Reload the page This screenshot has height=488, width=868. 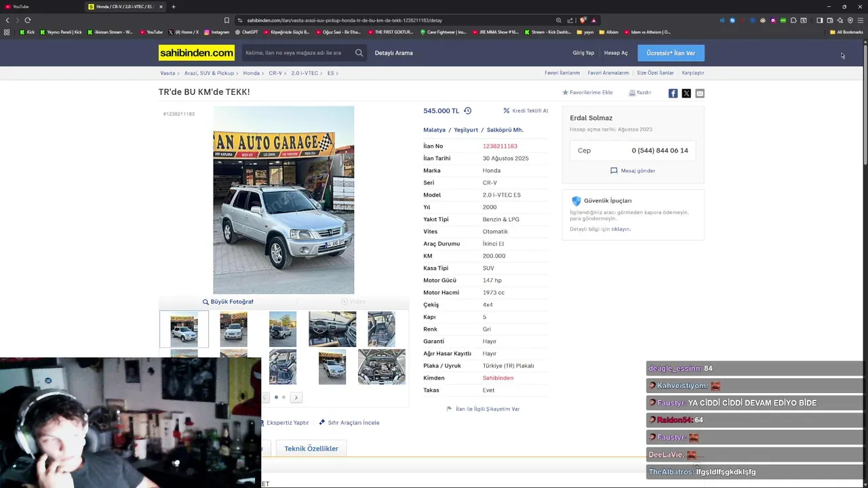coord(27,20)
